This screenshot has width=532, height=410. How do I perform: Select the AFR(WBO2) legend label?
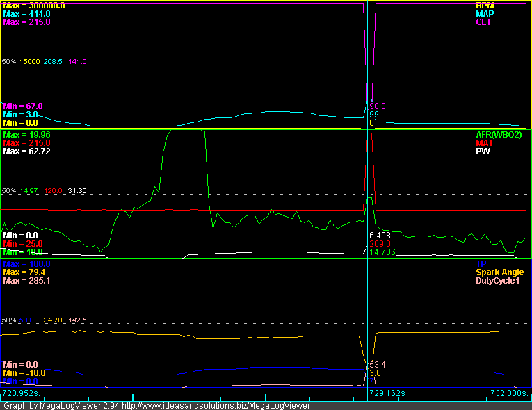(x=500, y=134)
